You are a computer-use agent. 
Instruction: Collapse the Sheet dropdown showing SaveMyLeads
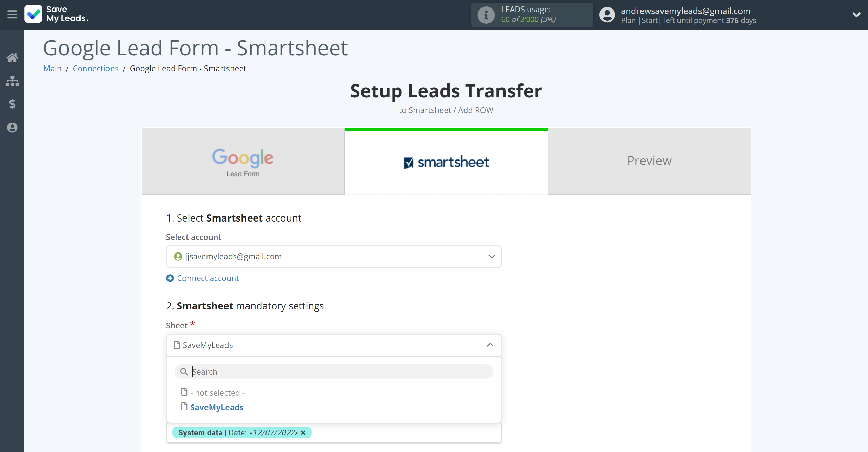(334, 345)
